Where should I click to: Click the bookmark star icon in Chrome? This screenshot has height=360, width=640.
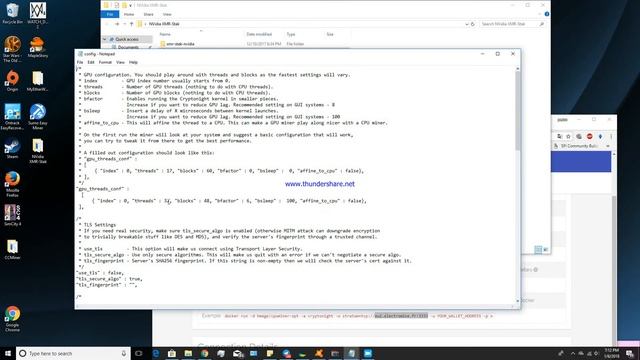pos(569,136)
